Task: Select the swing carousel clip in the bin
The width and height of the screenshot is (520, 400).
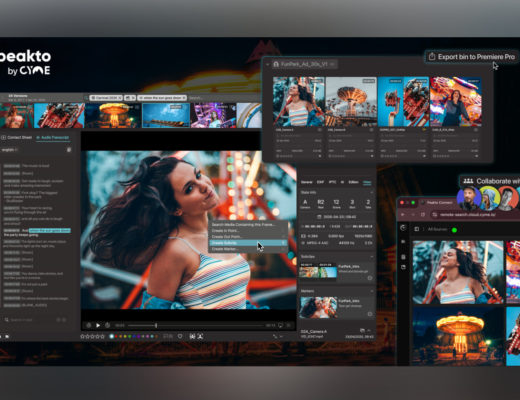Action: pyautogui.click(x=351, y=101)
